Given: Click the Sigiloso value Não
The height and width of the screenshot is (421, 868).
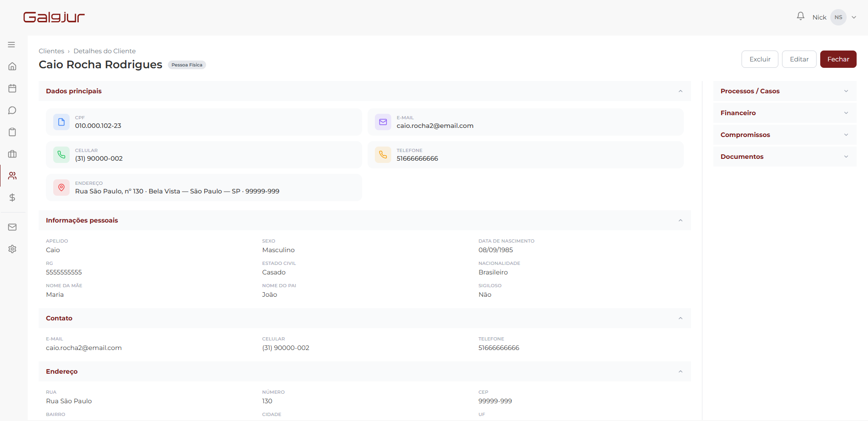Looking at the screenshot, I should (485, 294).
